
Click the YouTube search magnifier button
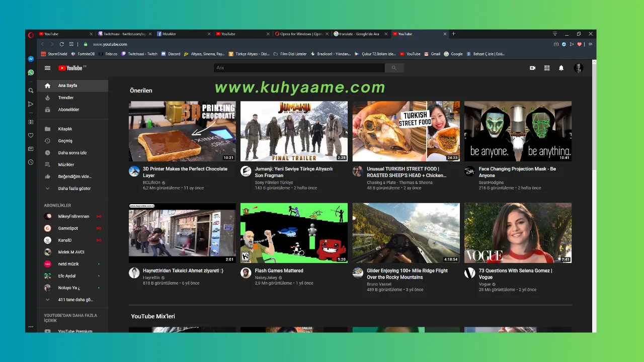point(394,68)
